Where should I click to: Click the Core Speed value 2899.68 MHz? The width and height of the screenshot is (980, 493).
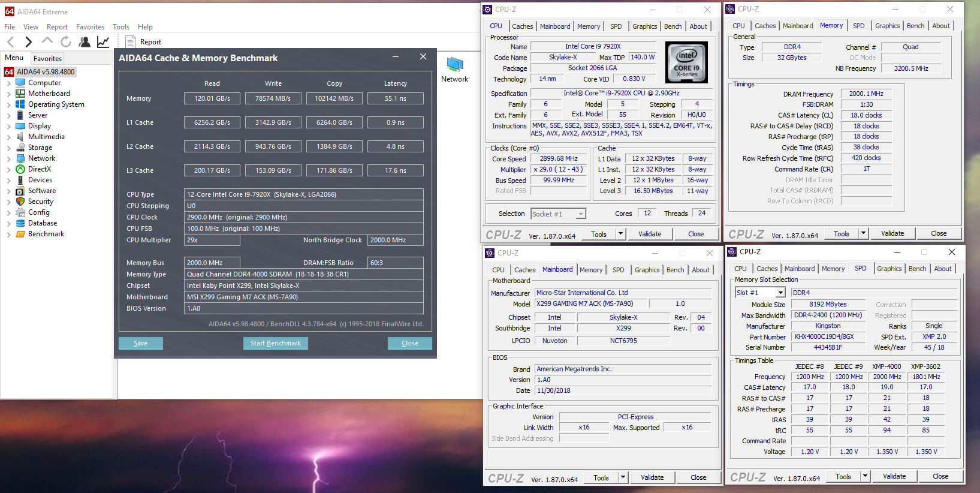559,159
